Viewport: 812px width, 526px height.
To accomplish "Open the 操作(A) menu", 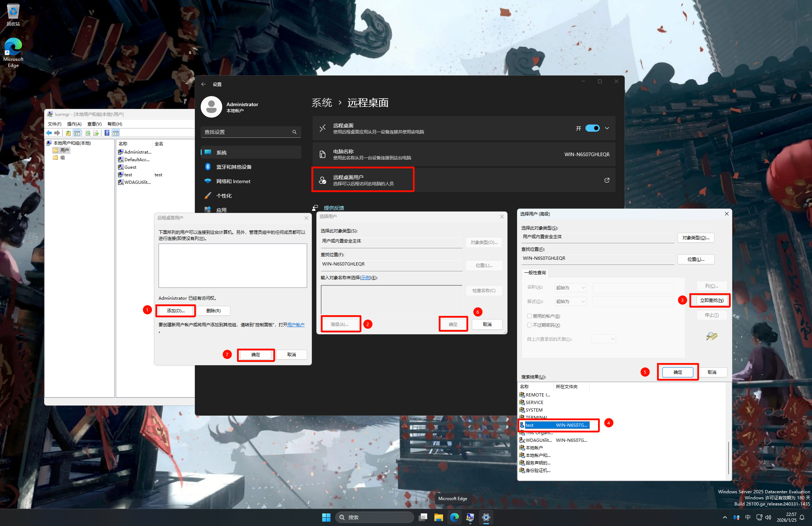I will (74, 124).
